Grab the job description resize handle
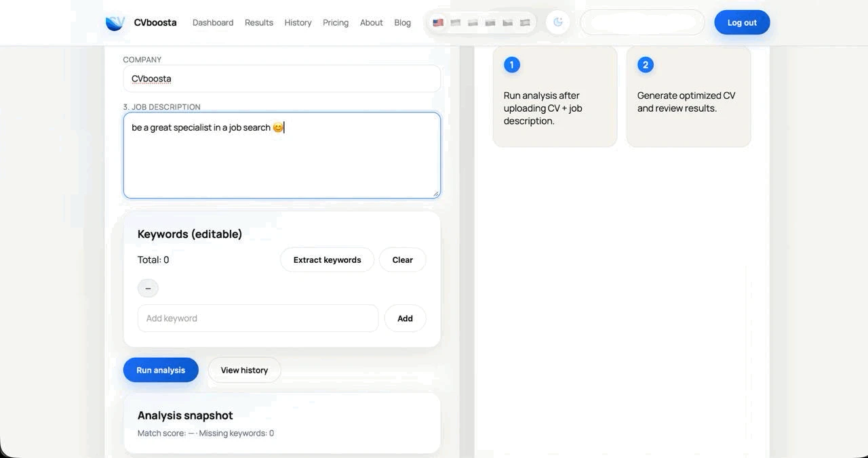The width and height of the screenshot is (868, 458). [436, 194]
